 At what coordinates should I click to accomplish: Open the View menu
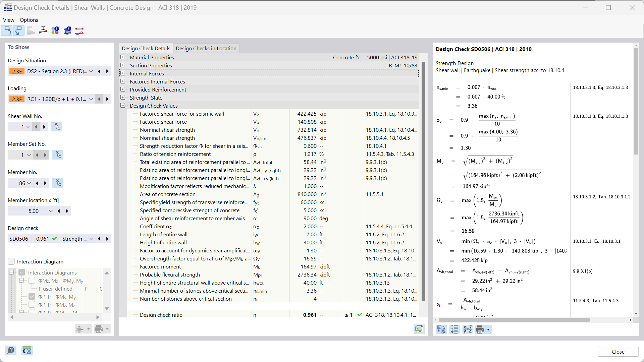(x=8, y=20)
